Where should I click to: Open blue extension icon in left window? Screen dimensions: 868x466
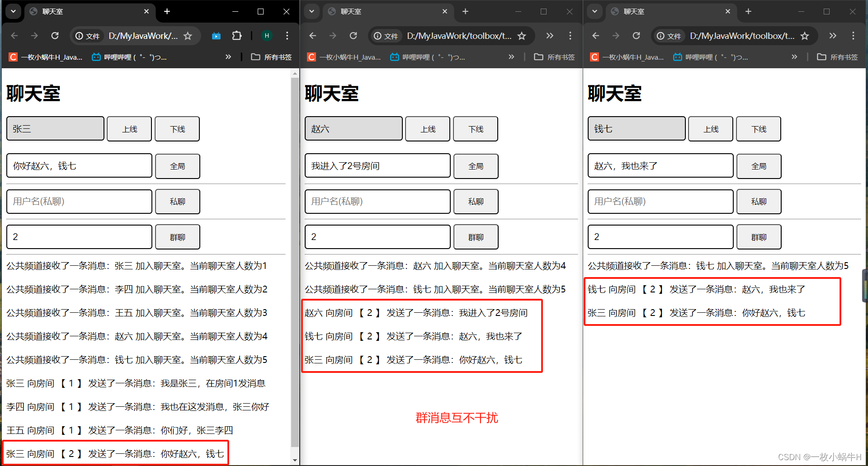(x=216, y=36)
